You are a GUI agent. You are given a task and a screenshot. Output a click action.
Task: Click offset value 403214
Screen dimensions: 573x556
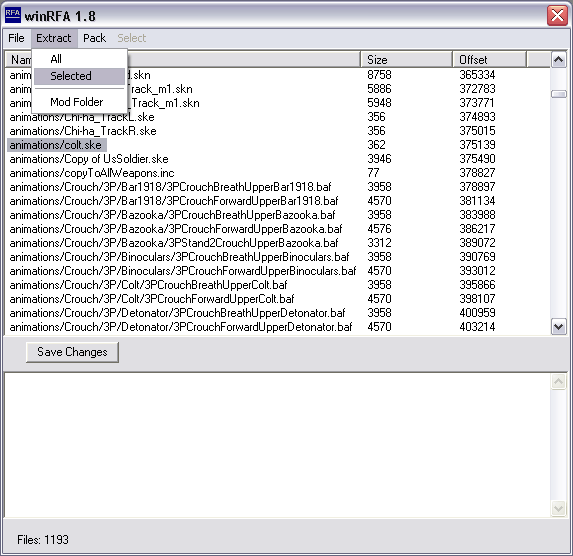[477, 327]
